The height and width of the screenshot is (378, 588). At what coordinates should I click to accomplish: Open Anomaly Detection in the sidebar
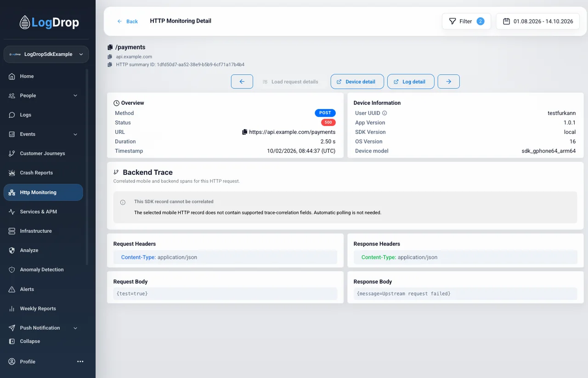43,270
